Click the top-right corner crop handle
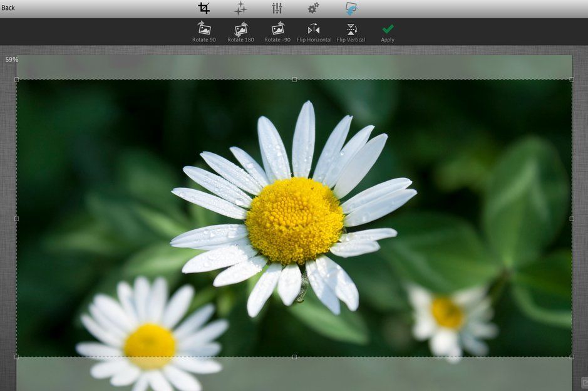Image resolution: width=588 pixels, height=391 pixels. pos(572,80)
